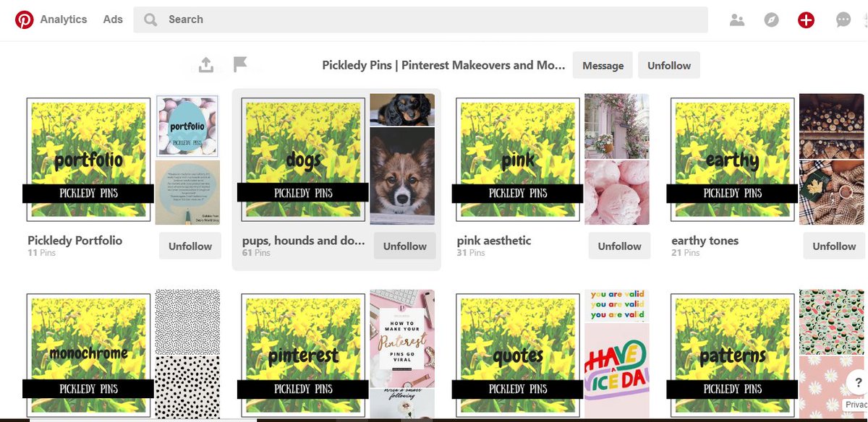Select the earthy tones board title

pos(705,240)
